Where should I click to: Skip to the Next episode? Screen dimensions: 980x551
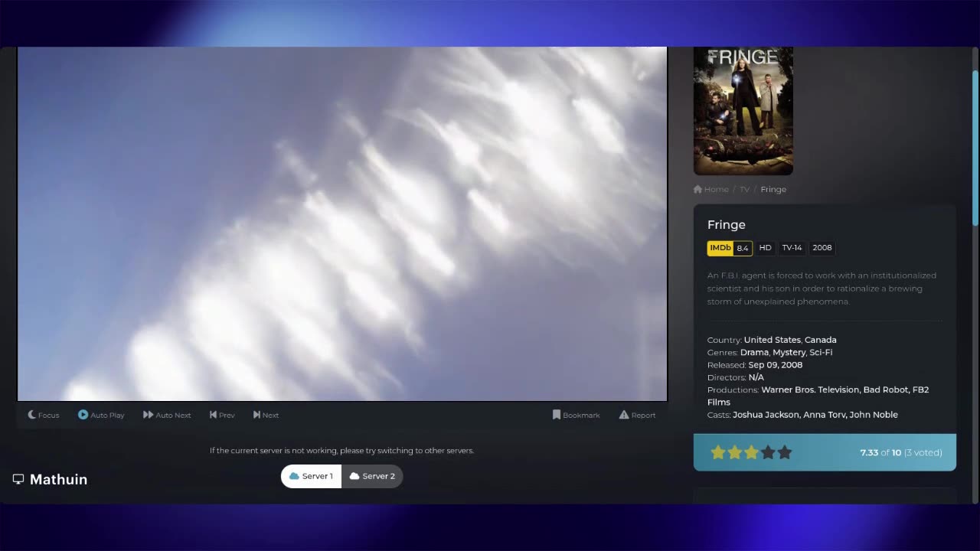[266, 415]
